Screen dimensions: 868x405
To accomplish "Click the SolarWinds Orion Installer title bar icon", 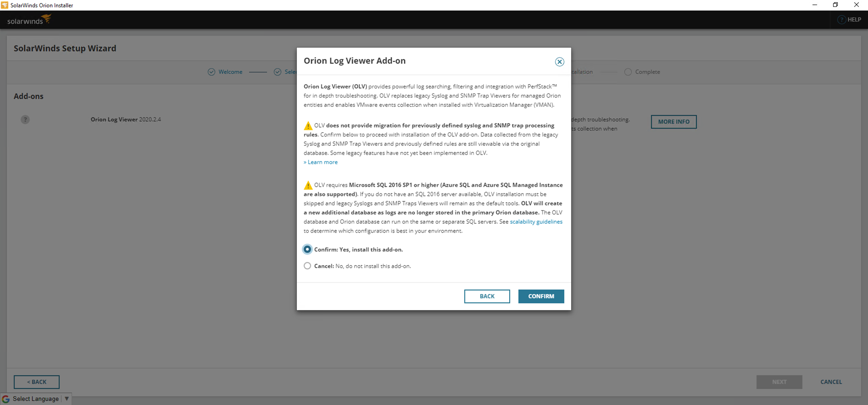I will [5, 5].
